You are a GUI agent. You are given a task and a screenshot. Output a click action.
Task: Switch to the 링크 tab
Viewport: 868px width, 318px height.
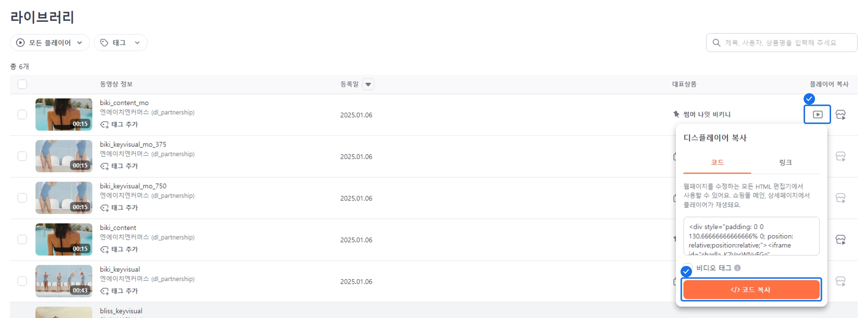[785, 162]
